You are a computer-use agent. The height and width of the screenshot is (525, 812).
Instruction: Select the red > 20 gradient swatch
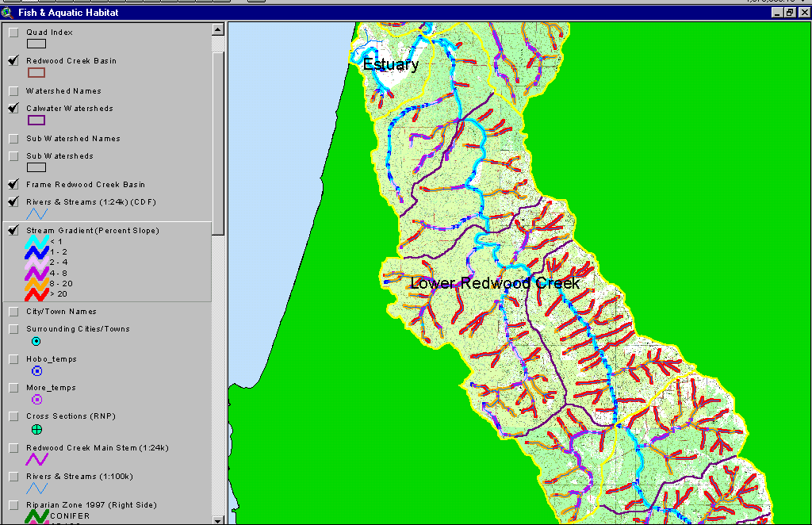(36, 294)
